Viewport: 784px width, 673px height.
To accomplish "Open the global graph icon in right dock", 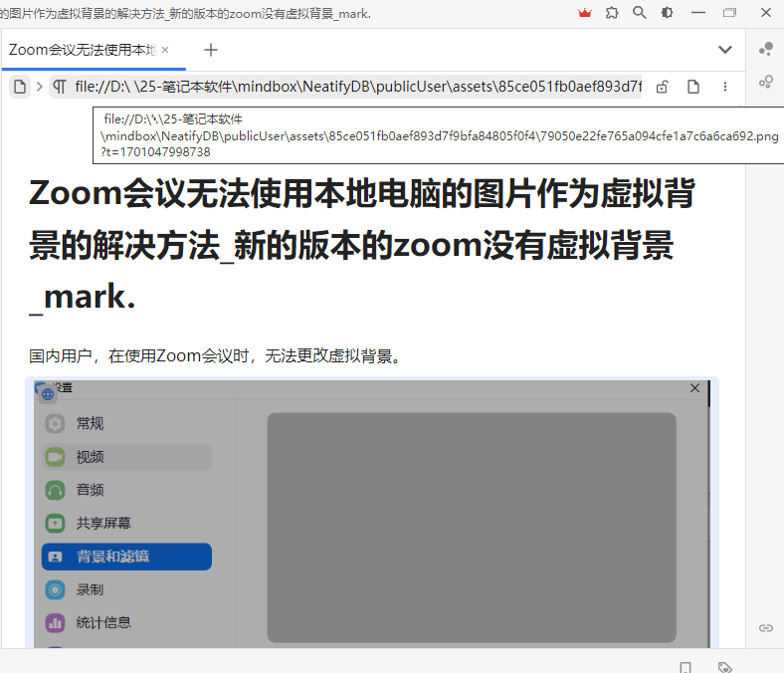I will [x=765, y=82].
